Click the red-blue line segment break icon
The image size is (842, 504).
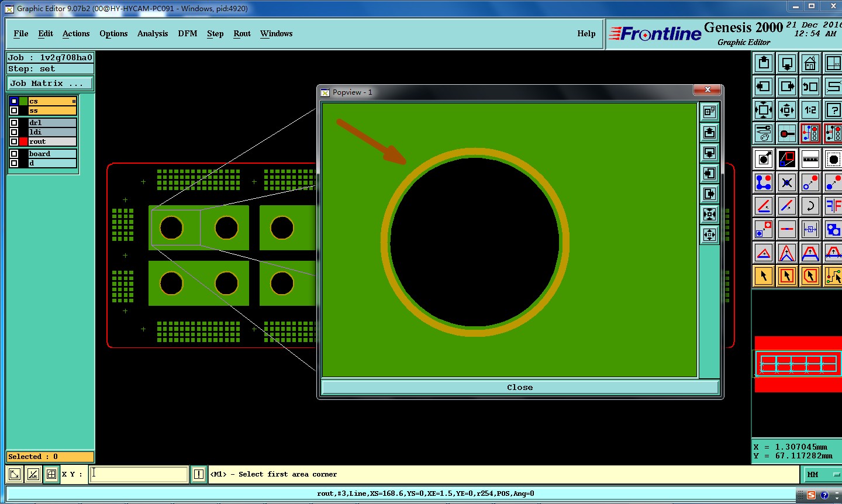pyautogui.click(x=787, y=229)
